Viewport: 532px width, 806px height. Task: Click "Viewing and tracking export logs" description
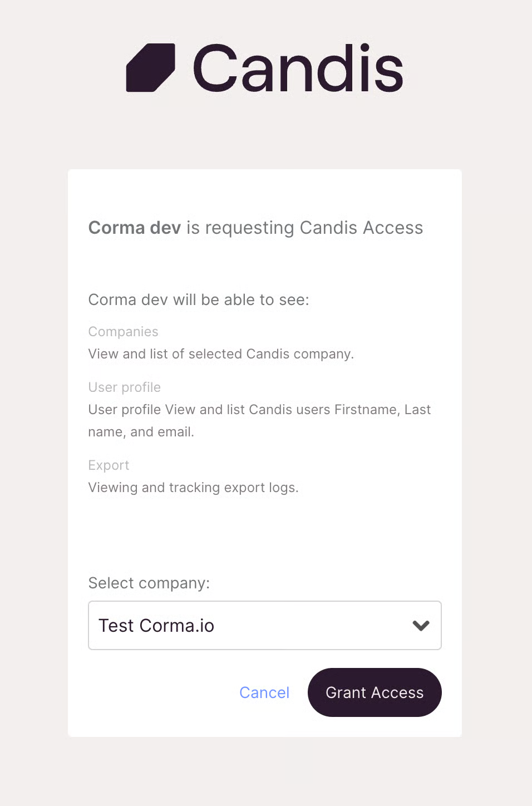pos(193,488)
